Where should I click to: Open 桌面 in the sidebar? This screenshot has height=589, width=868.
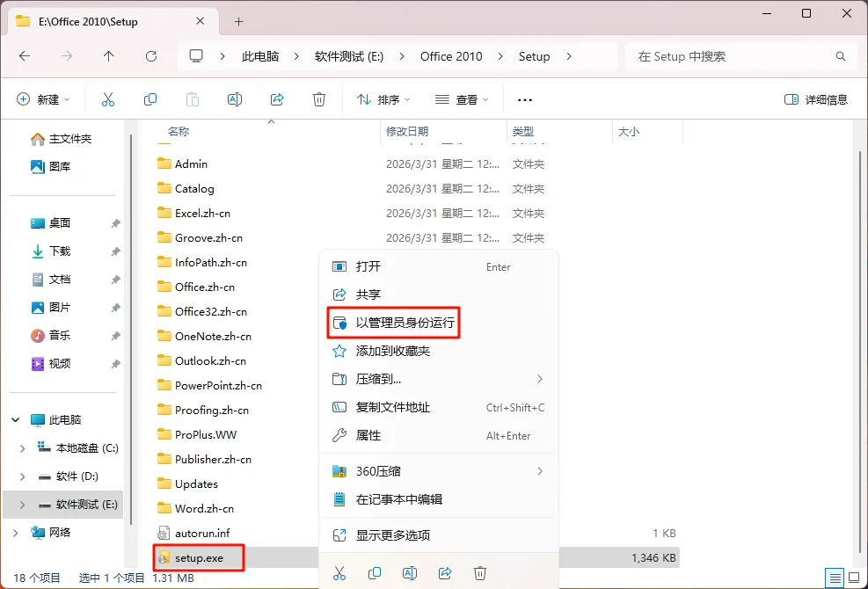(x=50, y=223)
